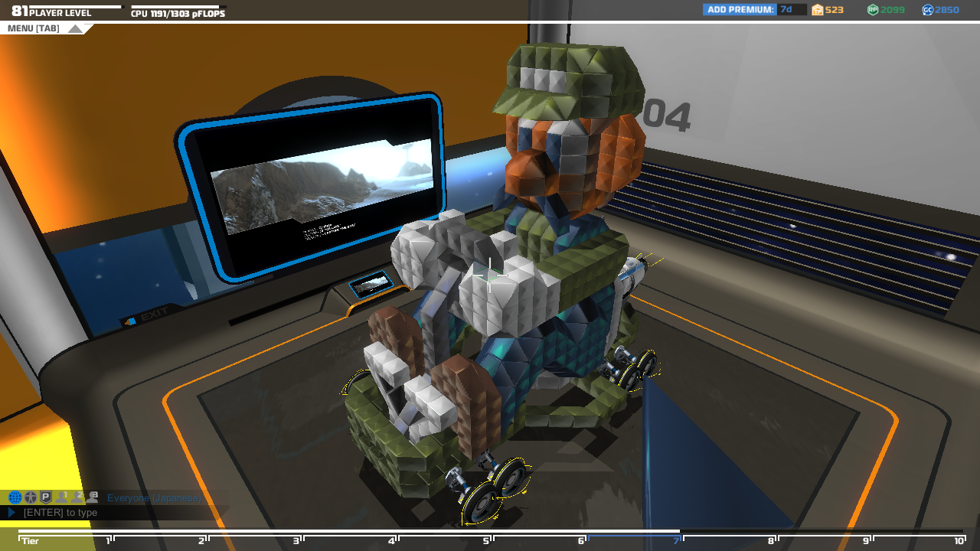Click tier 1 marker on tier bar
Image resolution: width=980 pixels, height=551 pixels.
pos(109,540)
